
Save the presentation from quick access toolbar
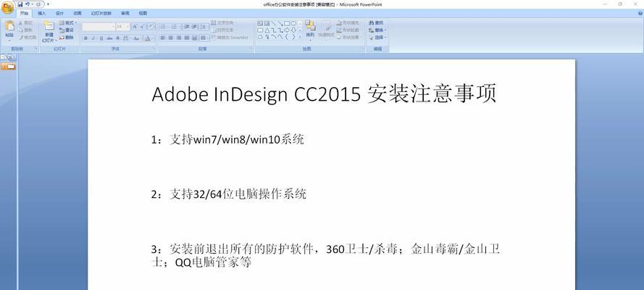point(20,4)
